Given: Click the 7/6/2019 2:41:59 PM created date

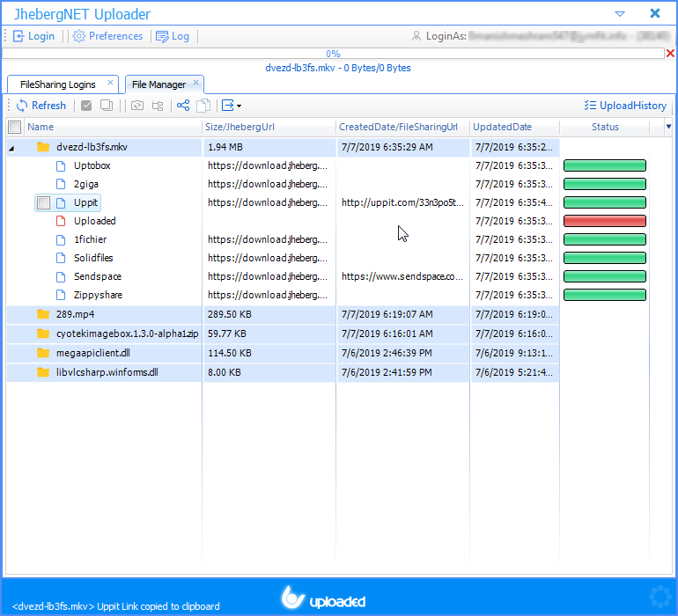Looking at the screenshot, I should click(x=387, y=372).
